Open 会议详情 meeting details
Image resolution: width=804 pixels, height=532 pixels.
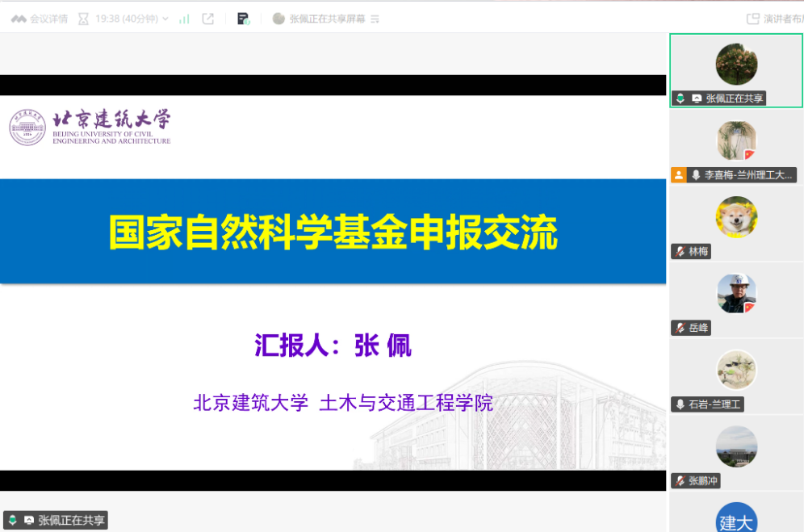tap(48, 19)
